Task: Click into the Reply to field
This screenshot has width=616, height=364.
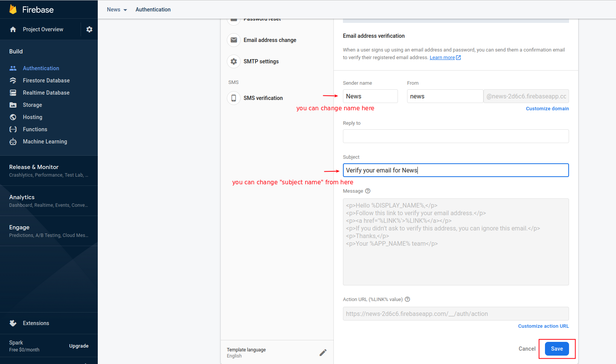Action: pos(456,136)
